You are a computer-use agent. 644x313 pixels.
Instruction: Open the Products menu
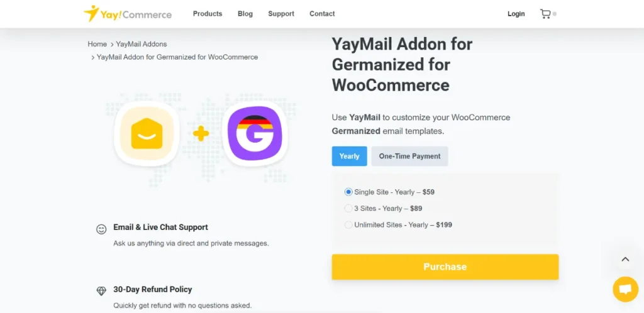(x=208, y=14)
